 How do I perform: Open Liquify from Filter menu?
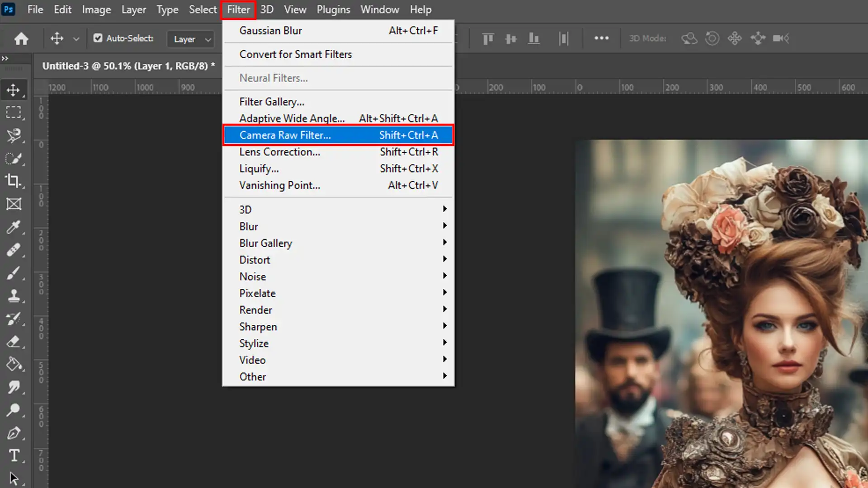(259, 169)
